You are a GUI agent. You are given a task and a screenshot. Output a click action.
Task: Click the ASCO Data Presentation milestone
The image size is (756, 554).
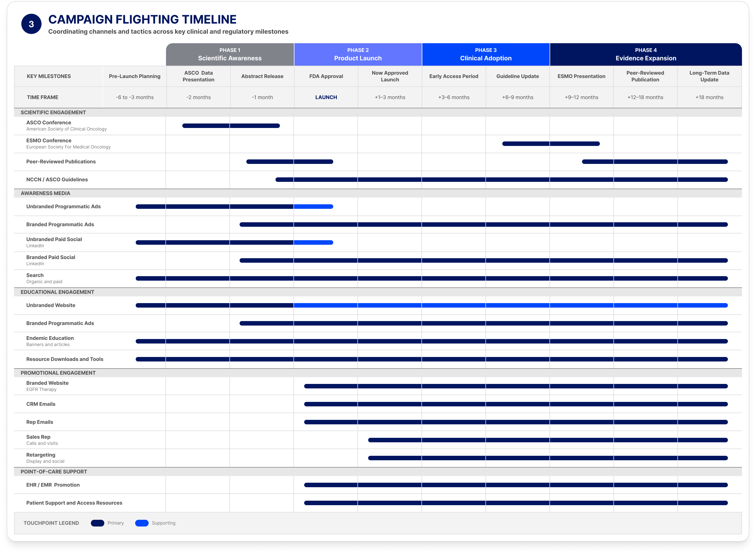[198, 76]
